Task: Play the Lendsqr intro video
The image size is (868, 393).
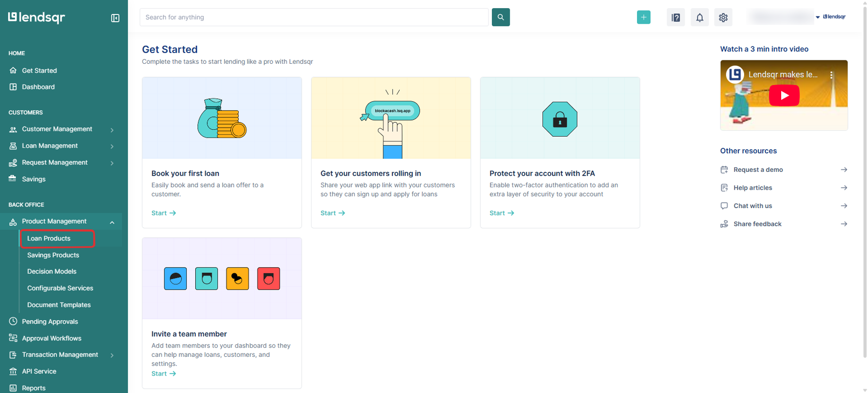Action: 784,96
